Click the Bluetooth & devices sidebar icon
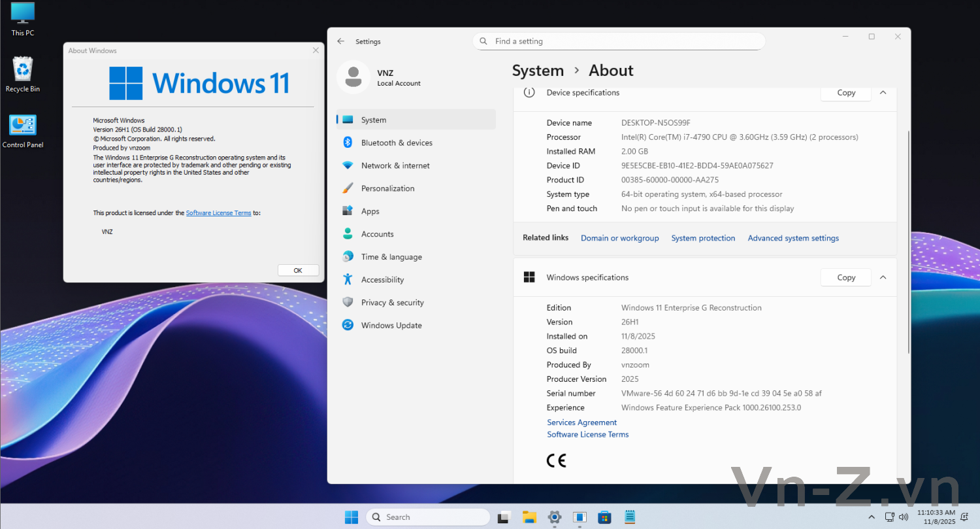This screenshot has width=980, height=529. tap(348, 143)
